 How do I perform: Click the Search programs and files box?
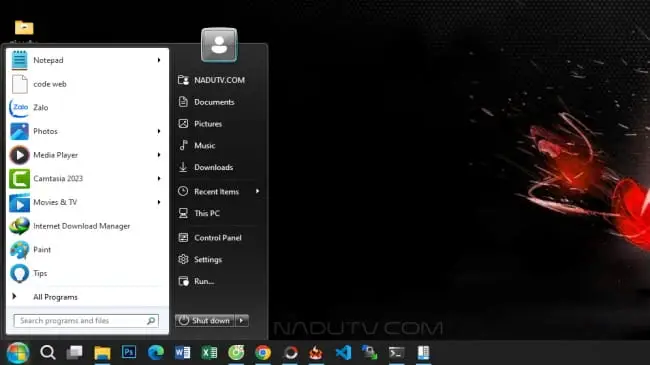click(86, 321)
